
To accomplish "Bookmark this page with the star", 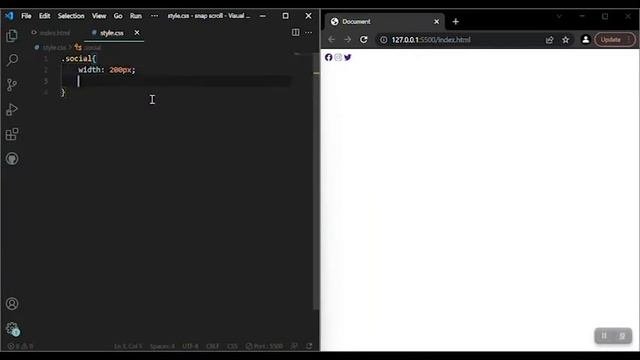I will pyautogui.click(x=565, y=40).
